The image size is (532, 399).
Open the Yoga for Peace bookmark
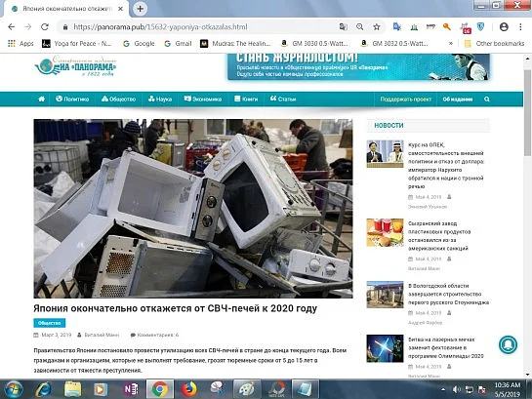click(x=76, y=43)
